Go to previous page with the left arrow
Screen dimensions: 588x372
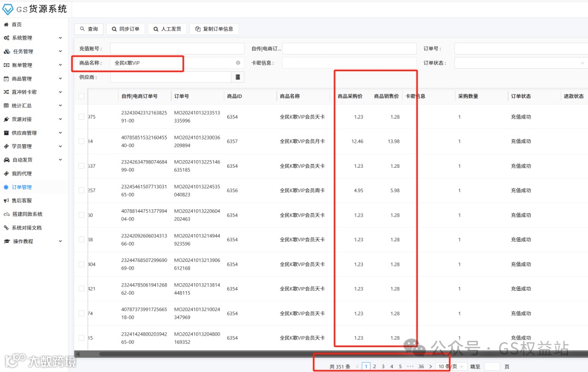click(x=357, y=367)
